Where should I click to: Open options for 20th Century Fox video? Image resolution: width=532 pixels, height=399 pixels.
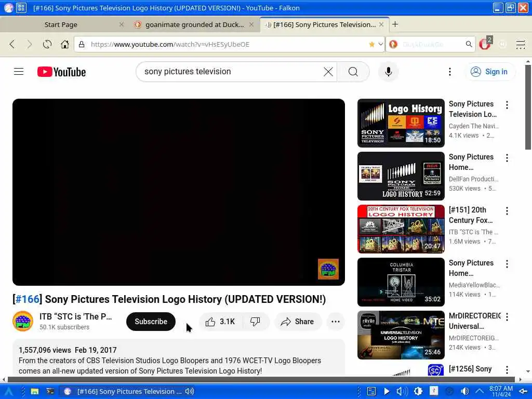pos(507,211)
